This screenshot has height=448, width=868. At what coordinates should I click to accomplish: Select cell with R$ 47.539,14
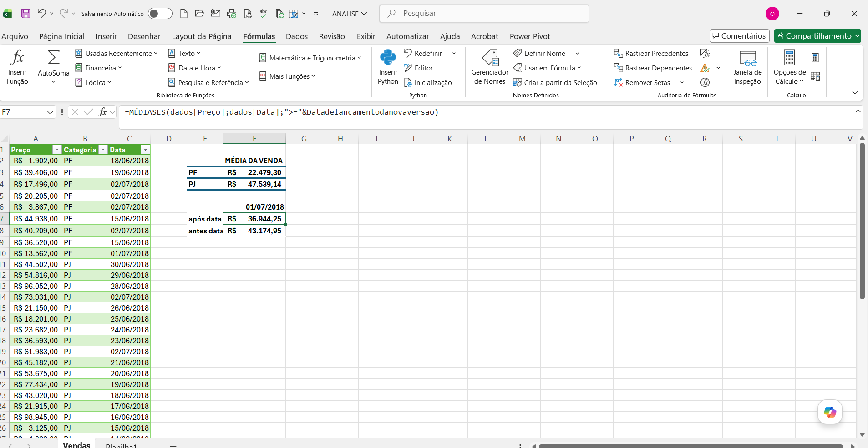point(254,184)
